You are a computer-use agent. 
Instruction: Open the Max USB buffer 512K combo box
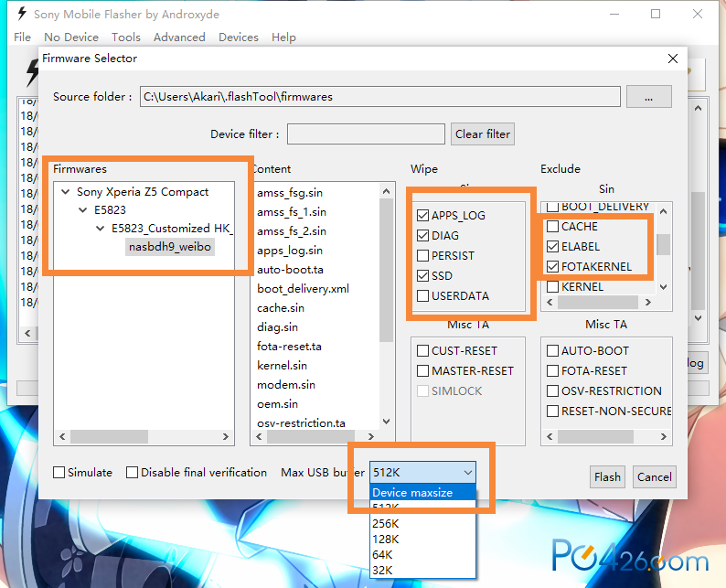point(422,472)
